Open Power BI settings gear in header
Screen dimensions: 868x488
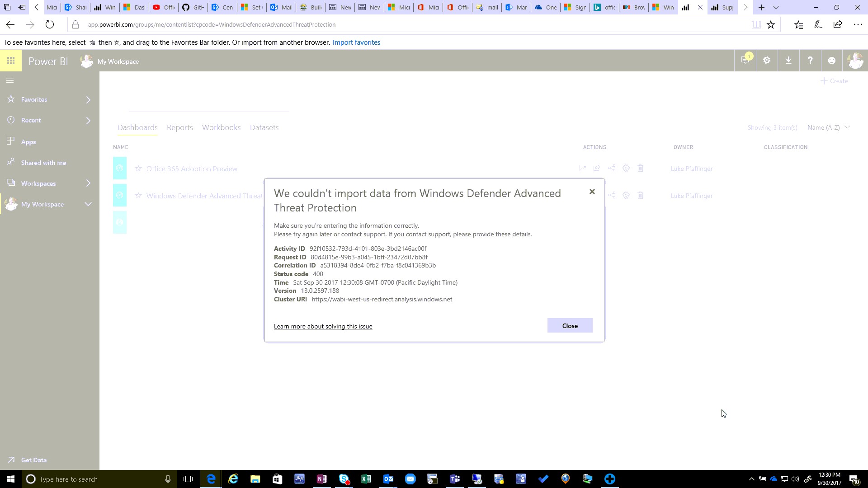coord(767,61)
